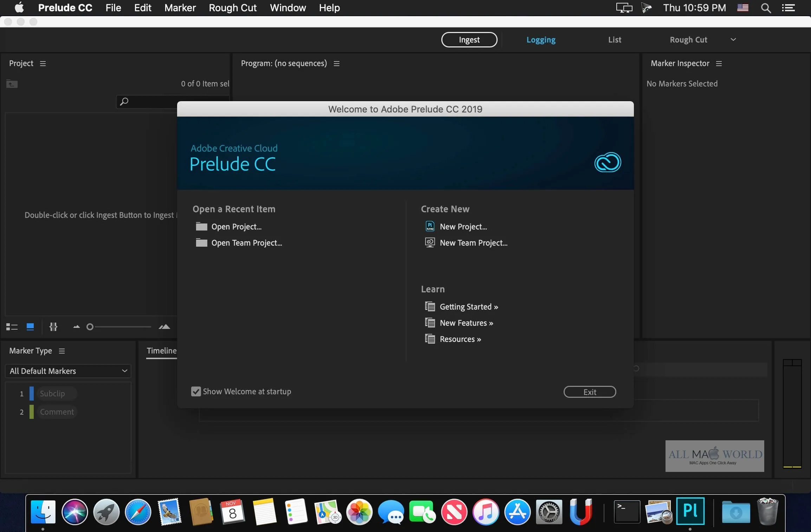Open the Getting Started link

coord(468,306)
